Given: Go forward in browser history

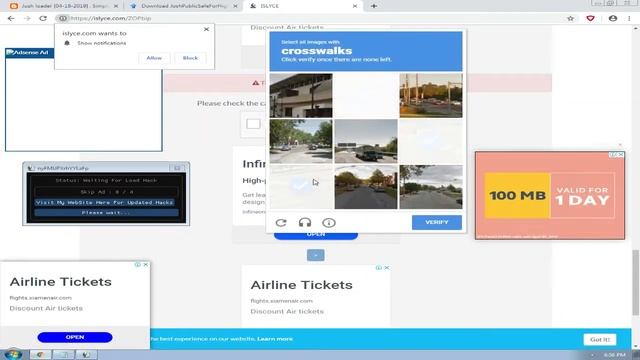Looking at the screenshot, I should (27, 18).
